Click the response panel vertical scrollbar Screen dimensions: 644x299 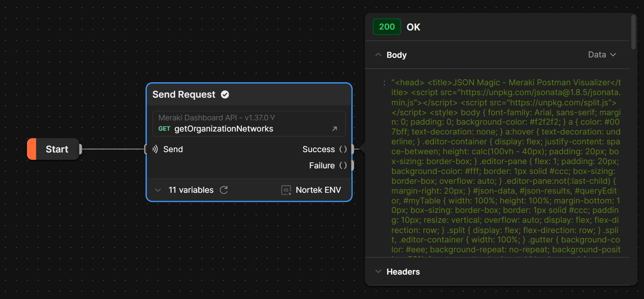633,32
